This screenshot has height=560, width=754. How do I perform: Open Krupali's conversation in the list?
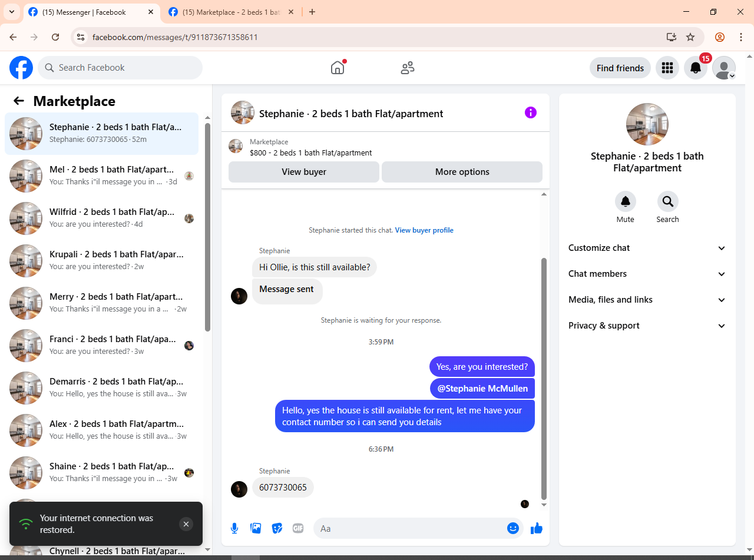coord(102,261)
